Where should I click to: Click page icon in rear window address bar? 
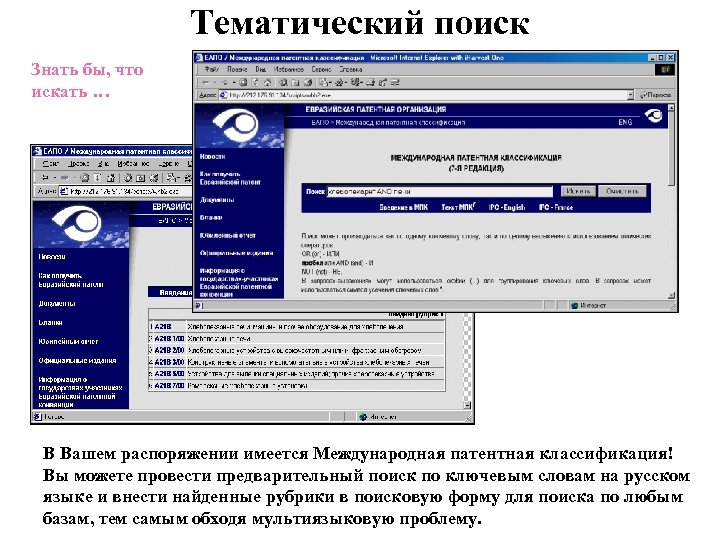point(64,191)
